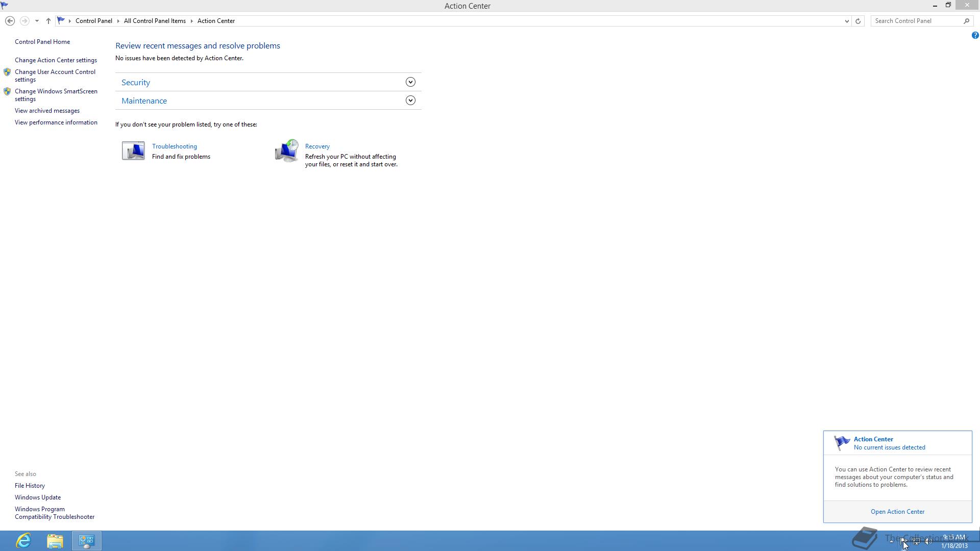Restore down the Action Center window
The height and width of the screenshot is (551, 980).
point(948,5)
